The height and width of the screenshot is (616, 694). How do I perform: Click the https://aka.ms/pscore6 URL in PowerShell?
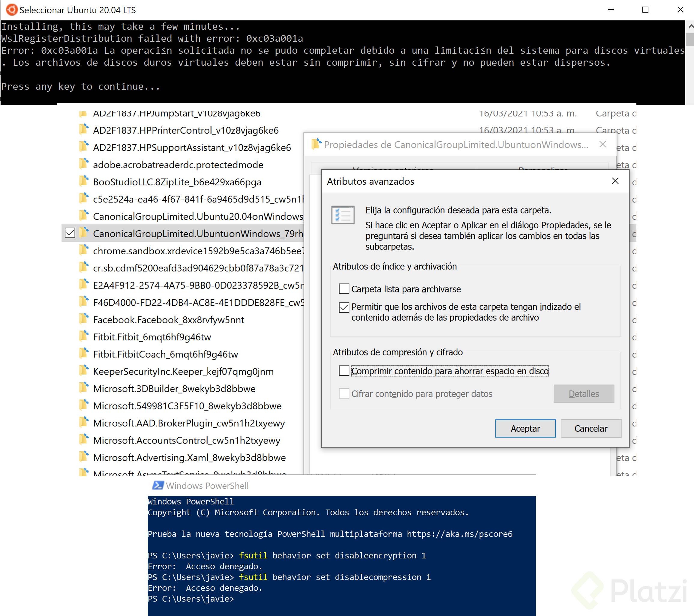click(x=459, y=534)
